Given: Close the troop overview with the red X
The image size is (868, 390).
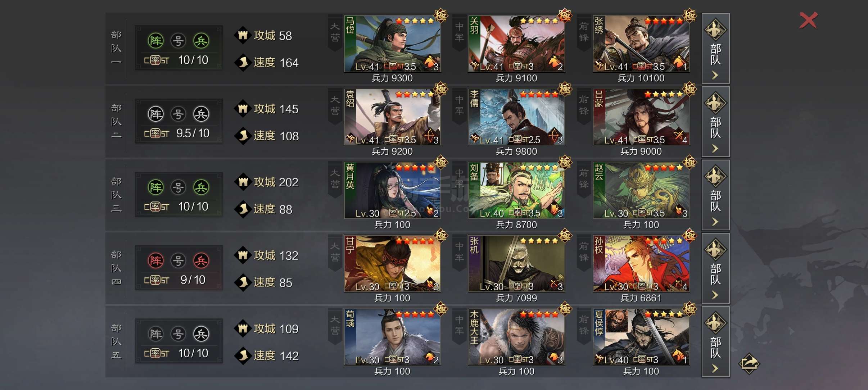Looking at the screenshot, I should point(808,20).
